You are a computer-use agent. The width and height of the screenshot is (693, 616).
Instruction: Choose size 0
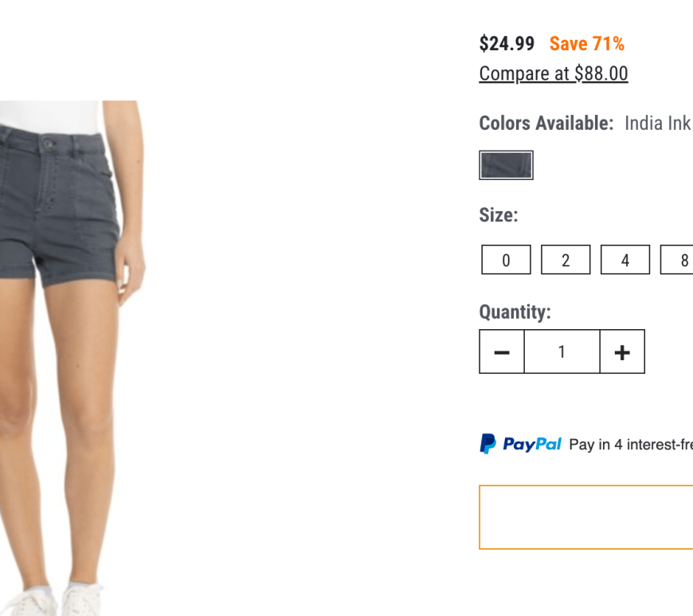pyautogui.click(x=506, y=260)
